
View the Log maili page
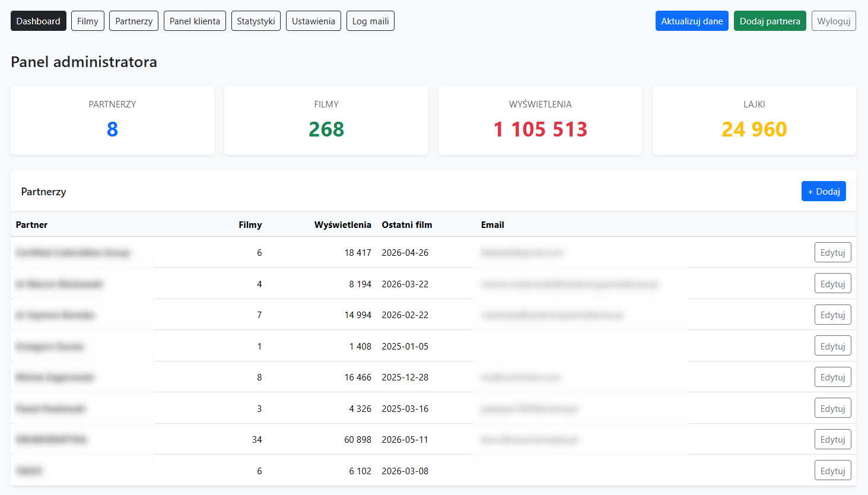coord(370,21)
